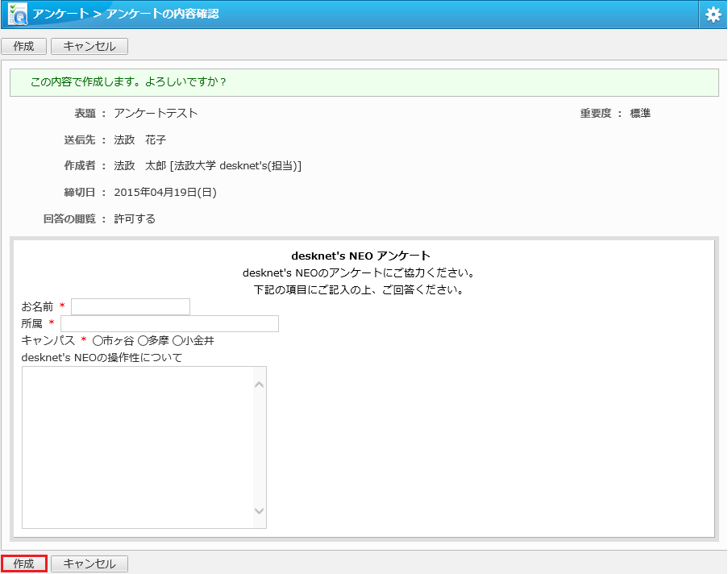Click the green confirmation message banner
Viewport: 728px width, 574px height.
[364, 82]
